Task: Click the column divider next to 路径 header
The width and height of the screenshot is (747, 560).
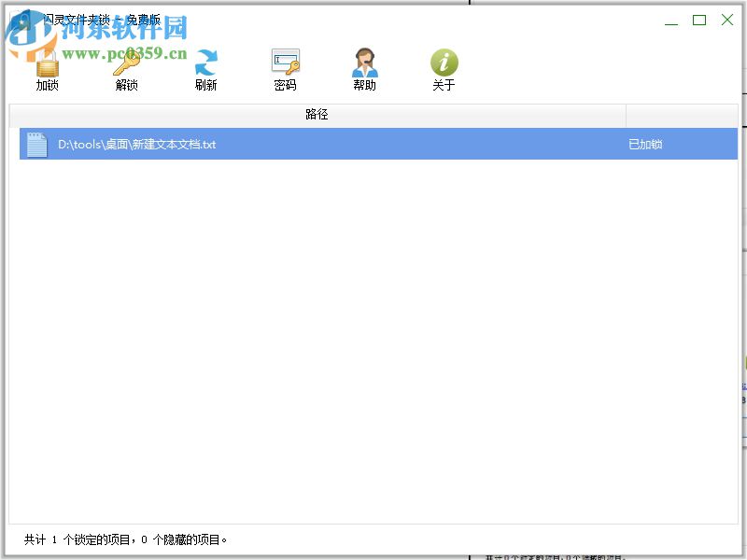Action: click(x=626, y=115)
